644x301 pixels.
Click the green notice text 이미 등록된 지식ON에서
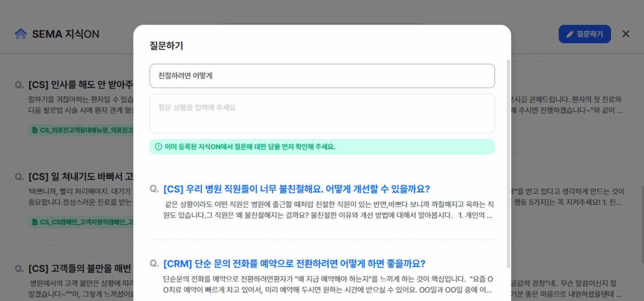tap(250, 147)
